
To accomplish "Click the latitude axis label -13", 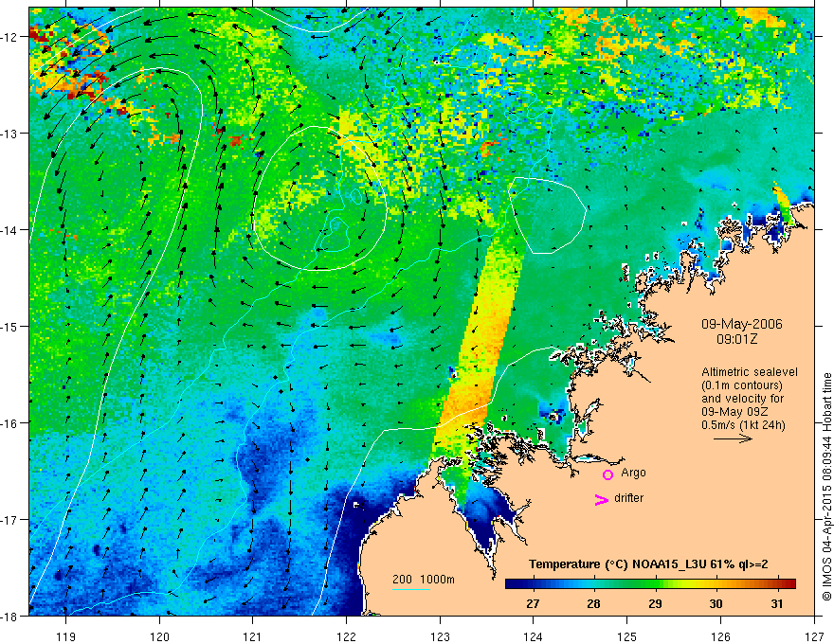I will tap(10, 133).
